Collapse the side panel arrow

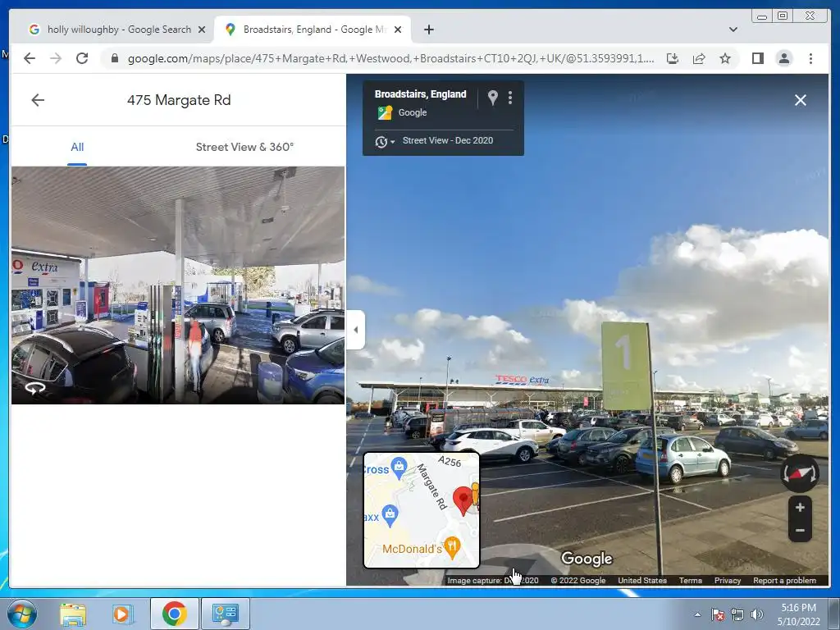(356, 330)
